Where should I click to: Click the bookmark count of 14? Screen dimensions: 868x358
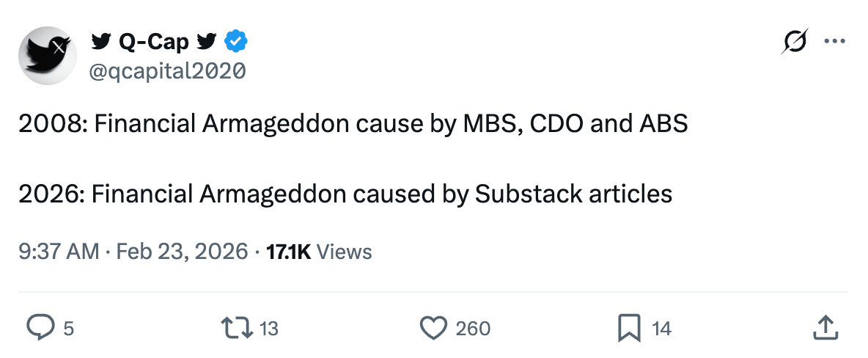pos(661,329)
